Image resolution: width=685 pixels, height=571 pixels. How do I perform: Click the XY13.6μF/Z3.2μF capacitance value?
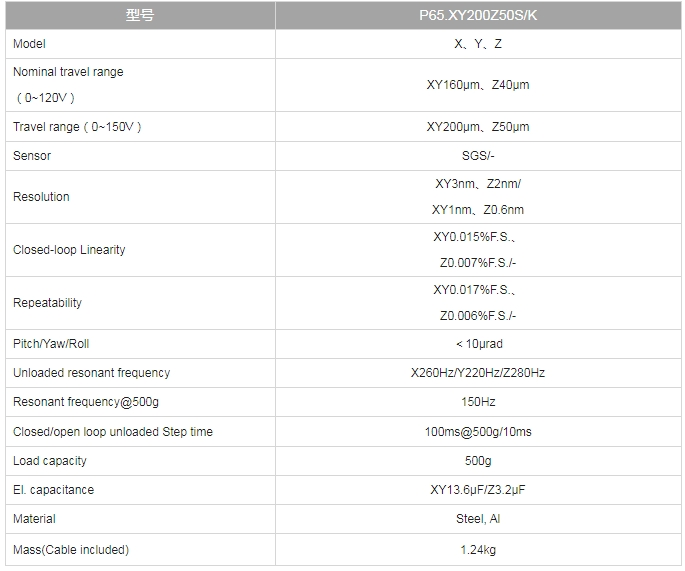pos(478,490)
